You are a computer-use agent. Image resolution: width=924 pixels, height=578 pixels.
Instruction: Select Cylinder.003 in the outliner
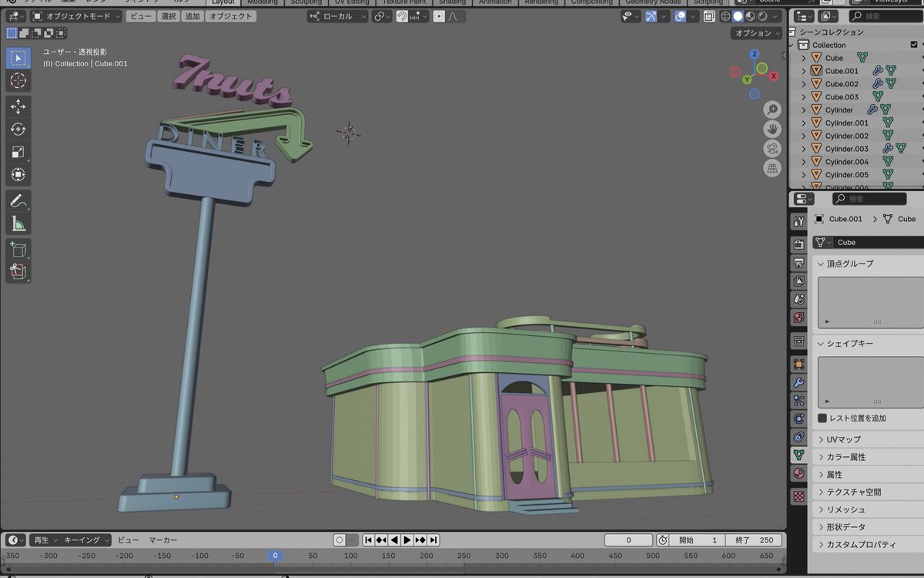pyautogui.click(x=846, y=149)
